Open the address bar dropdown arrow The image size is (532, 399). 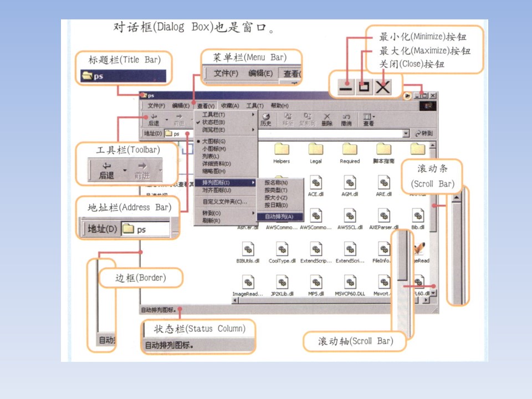[x=406, y=134]
